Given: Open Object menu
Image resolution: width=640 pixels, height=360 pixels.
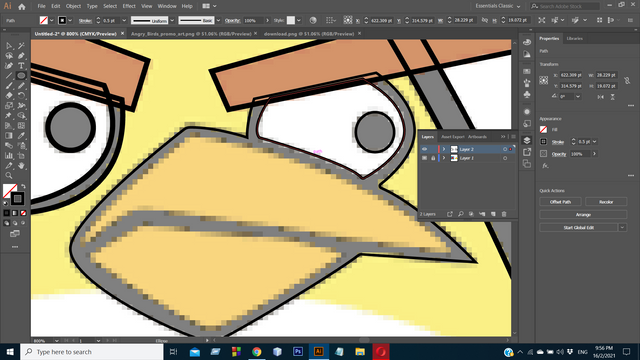Looking at the screenshot, I should click(73, 6).
